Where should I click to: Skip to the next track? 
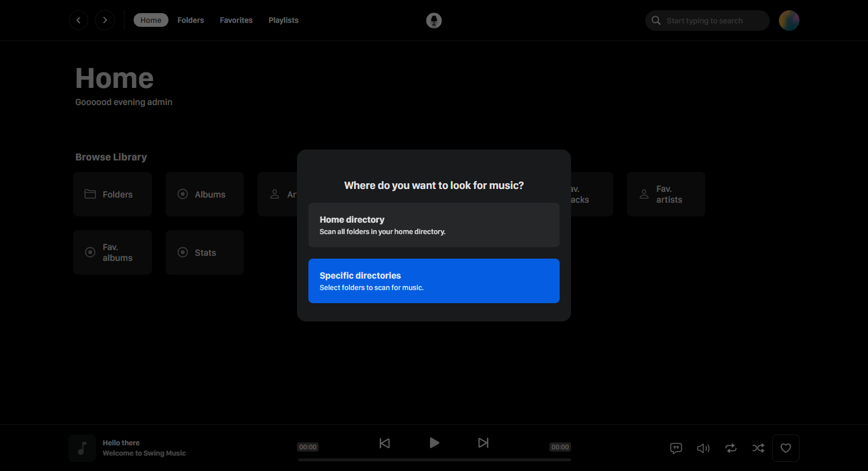click(483, 443)
